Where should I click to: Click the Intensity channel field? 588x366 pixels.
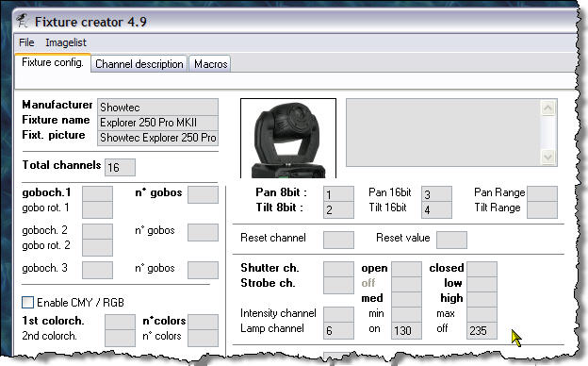point(338,314)
